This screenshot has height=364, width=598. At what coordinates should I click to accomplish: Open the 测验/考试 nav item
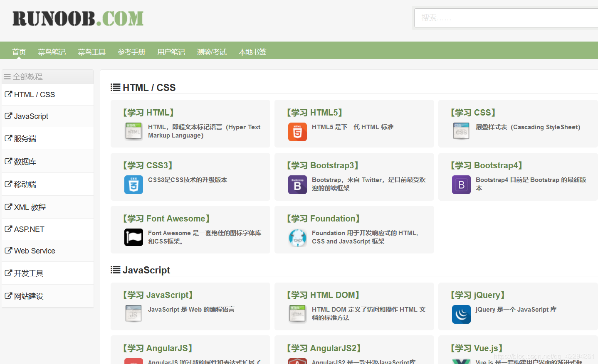(212, 52)
